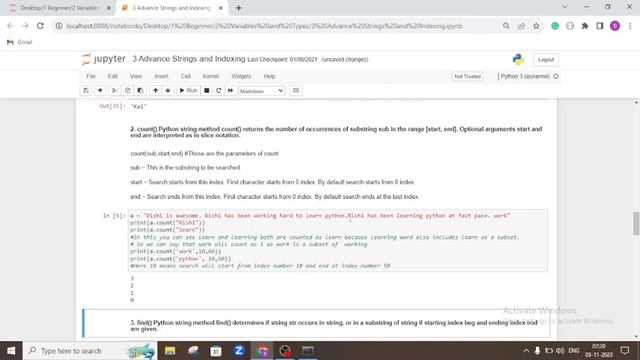Open the Kernel menu
Viewport: 640px width, 360px height.
click(211, 76)
